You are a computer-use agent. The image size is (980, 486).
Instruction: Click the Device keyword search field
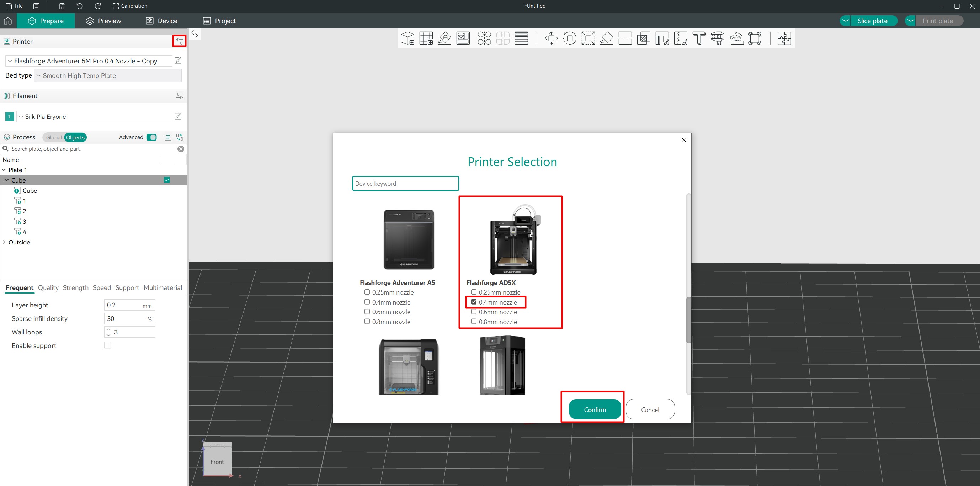point(405,184)
